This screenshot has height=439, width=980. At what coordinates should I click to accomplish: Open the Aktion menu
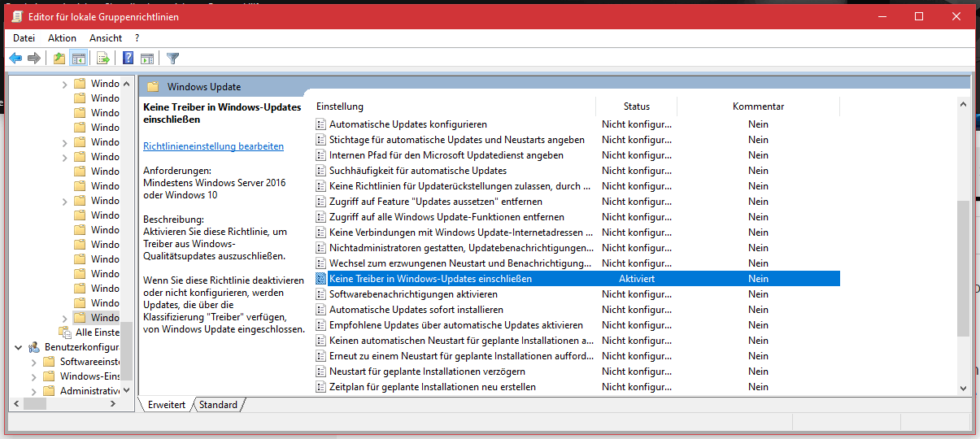click(x=62, y=38)
